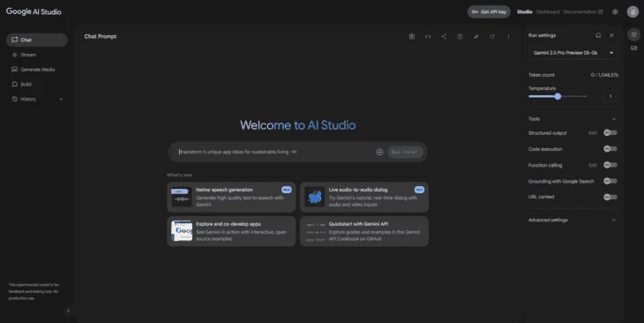Open the Native speech generation card title

(x=224, y=190)
